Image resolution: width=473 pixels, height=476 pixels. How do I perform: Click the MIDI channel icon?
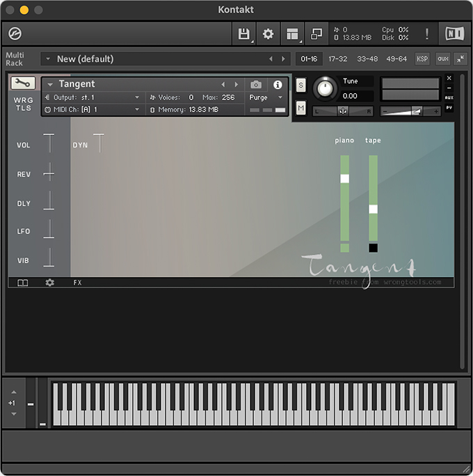pyautogui.click(x=47, y=109)
